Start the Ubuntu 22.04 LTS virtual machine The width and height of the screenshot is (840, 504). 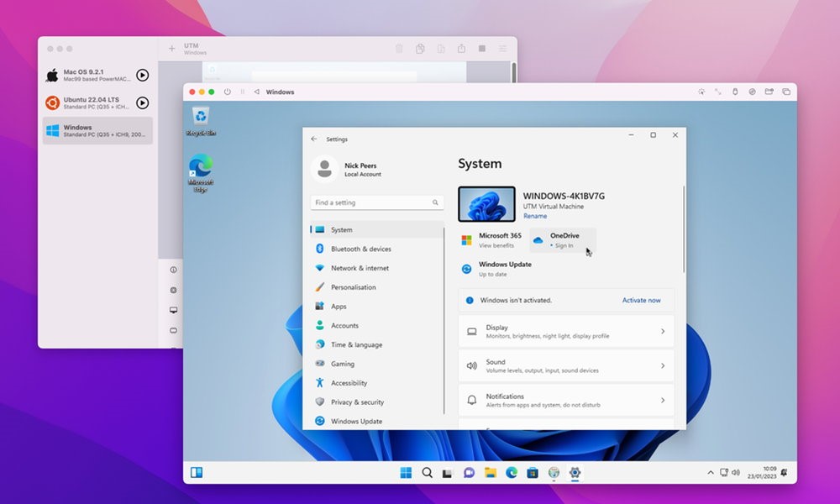coord(142,102)
